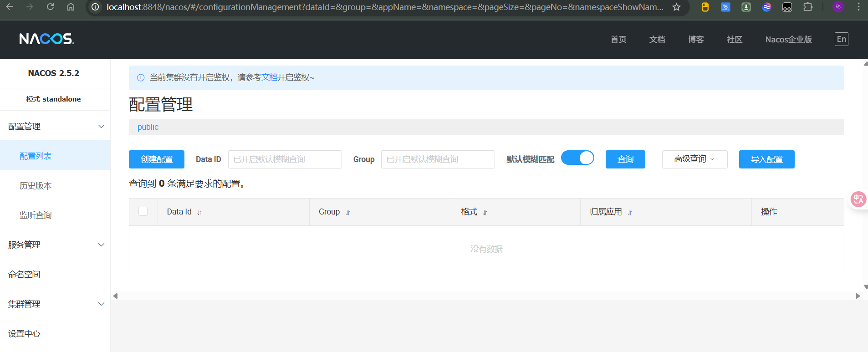Open 博客 in the top navigation
Viewport: 868px width, 352px height.
(696, 40)
